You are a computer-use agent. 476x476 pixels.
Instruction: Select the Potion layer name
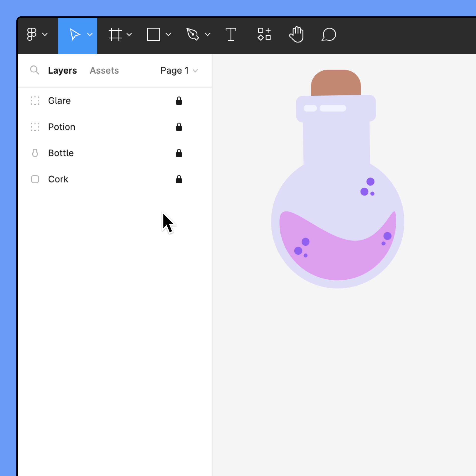point(62,127)
